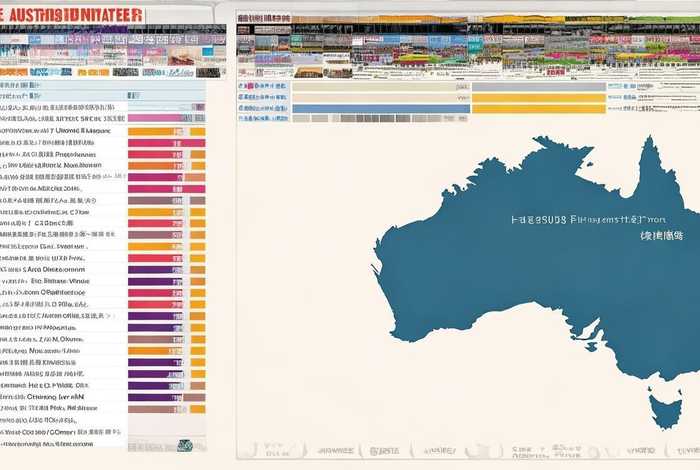Click the purple bar in the "Chinning" row
700x470 pixels.
pos(156,396)
